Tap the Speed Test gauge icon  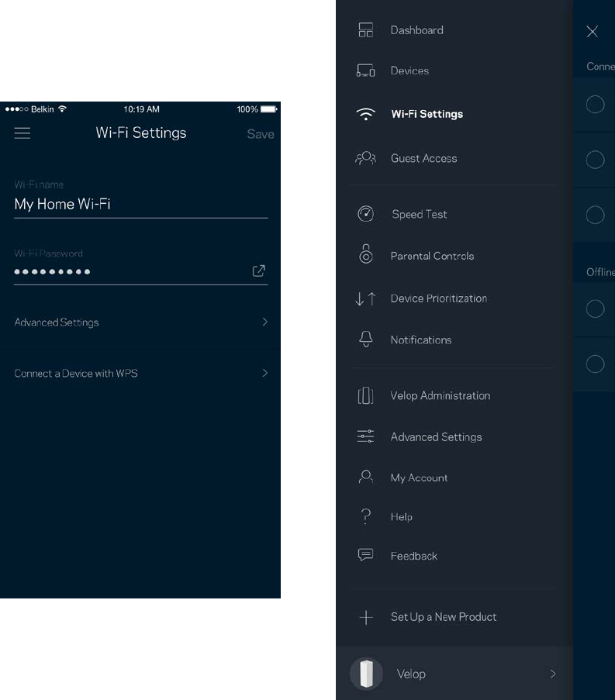(366, 214)
